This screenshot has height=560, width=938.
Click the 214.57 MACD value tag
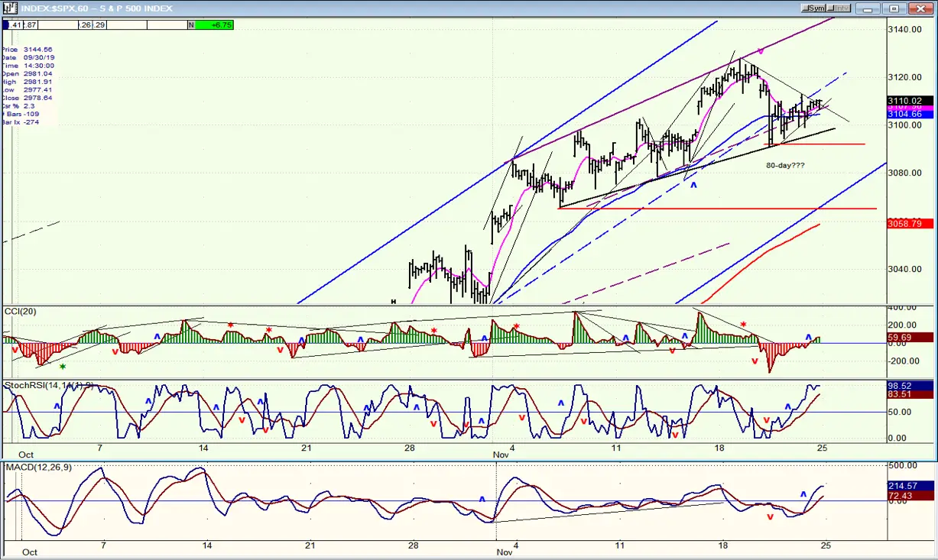(x=910, y=486)
